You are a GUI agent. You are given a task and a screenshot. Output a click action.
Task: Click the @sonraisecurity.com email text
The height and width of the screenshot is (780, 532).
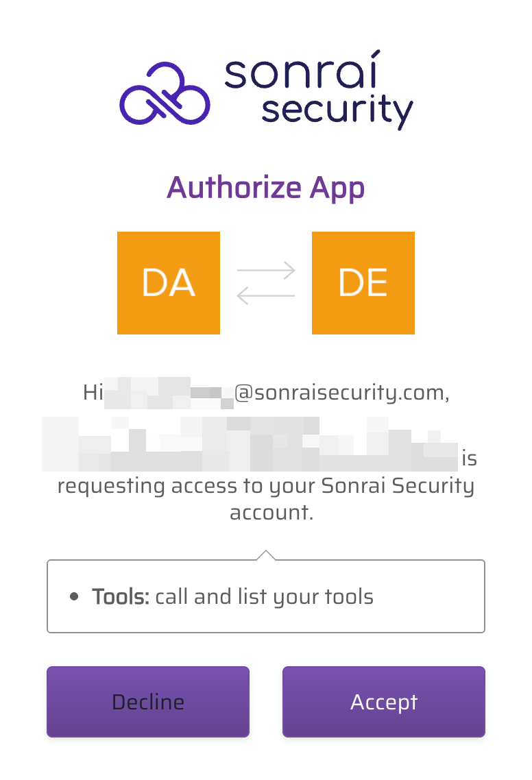tap(341, 393)
